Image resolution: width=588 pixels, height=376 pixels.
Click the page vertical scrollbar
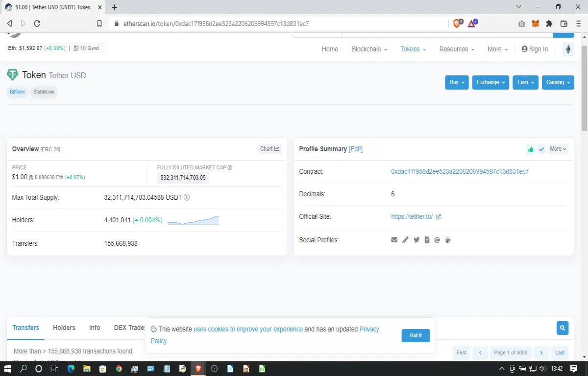point(584,88)
